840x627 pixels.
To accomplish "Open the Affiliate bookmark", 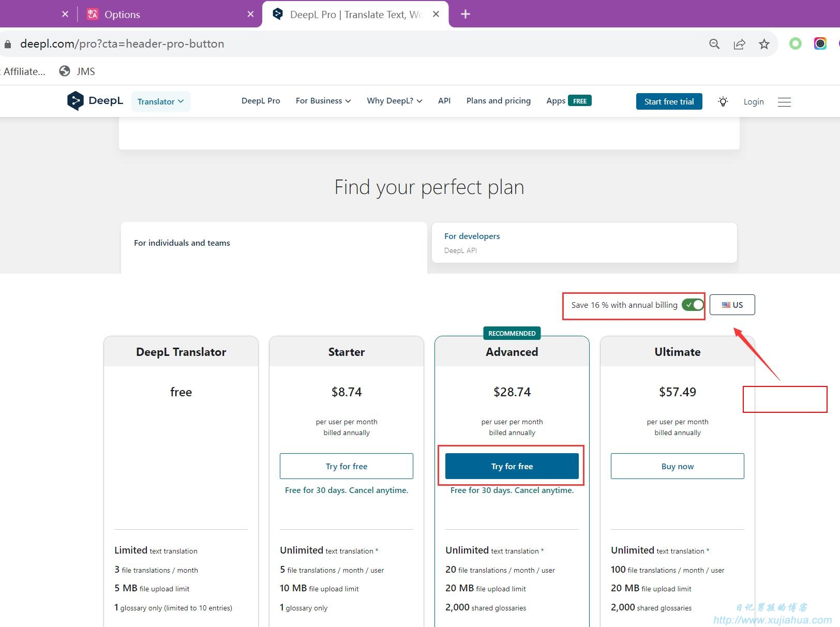I will coord(23,71).
